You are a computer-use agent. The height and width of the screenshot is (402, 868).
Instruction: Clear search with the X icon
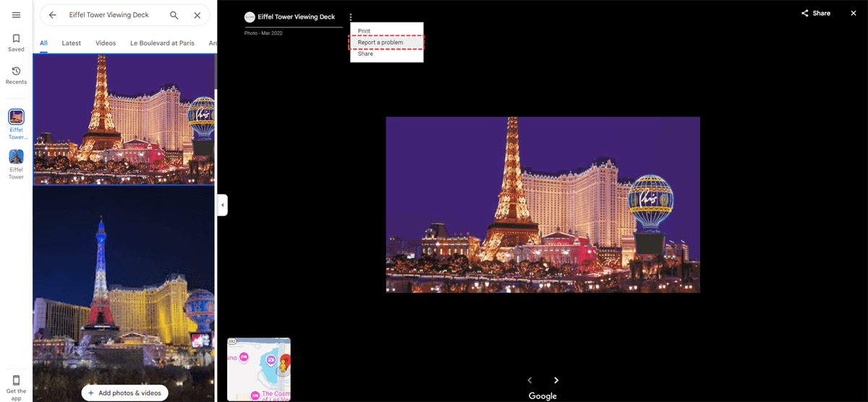coord(197,14)
